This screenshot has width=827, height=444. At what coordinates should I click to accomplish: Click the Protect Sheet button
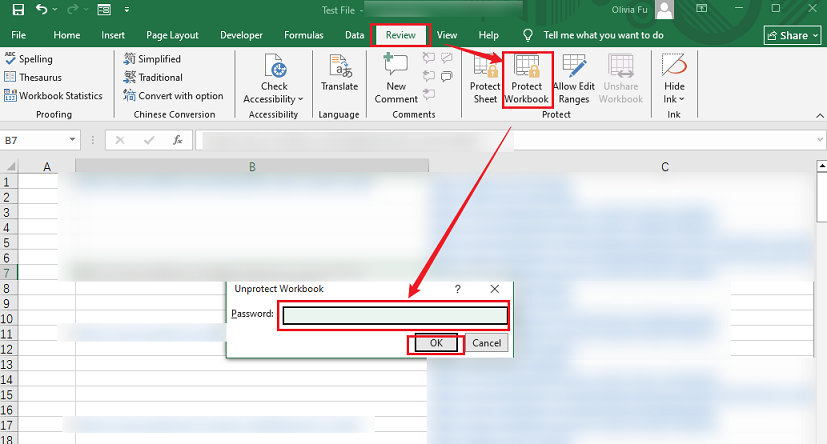(485, 79)
